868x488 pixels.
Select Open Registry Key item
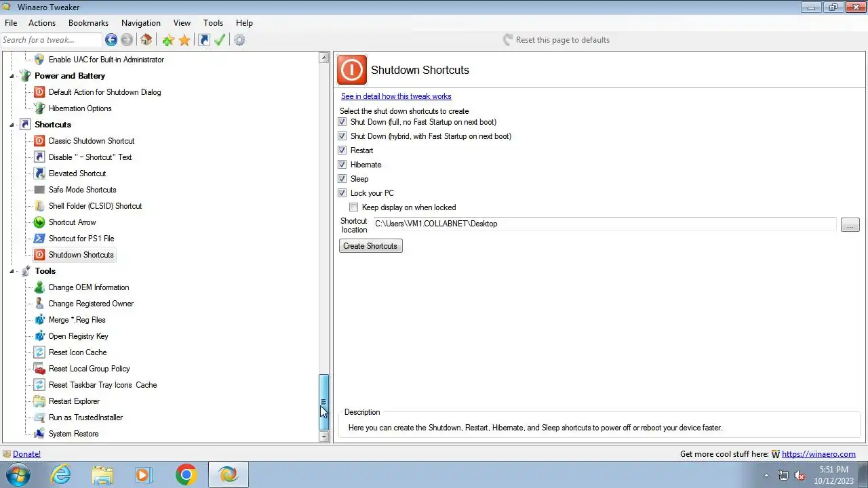78,336
